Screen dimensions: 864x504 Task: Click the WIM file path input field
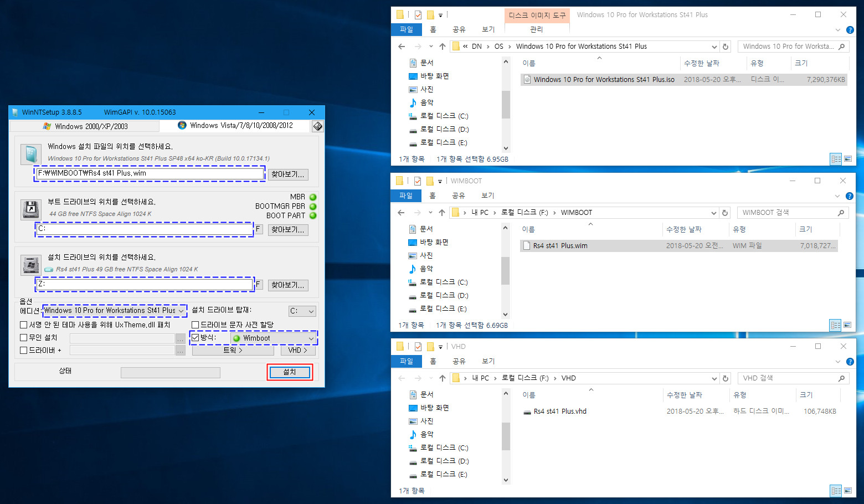tap(150, 173)
